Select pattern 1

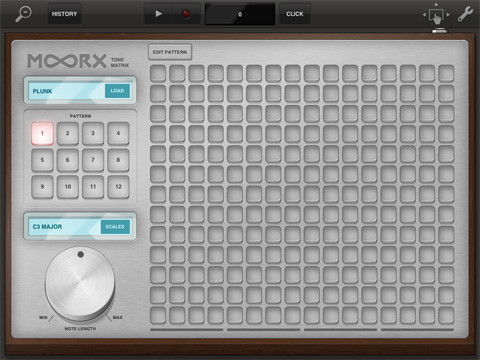coord(42,133)
